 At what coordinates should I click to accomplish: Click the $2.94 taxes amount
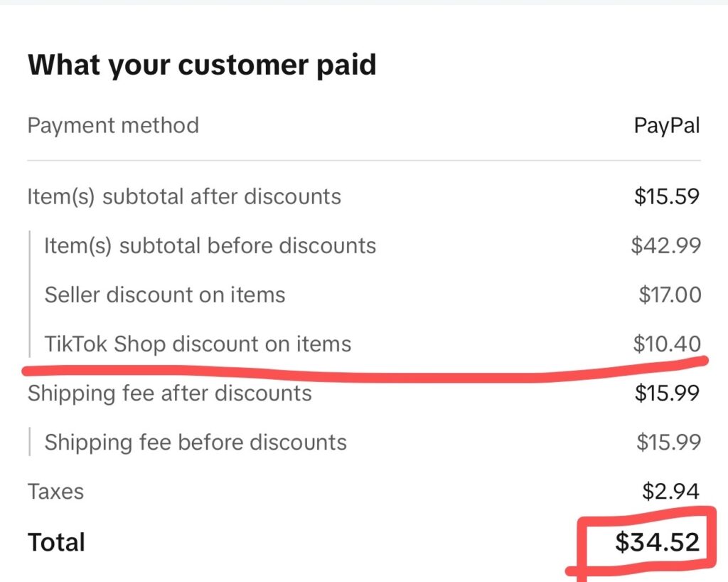[x=671, y=492]
